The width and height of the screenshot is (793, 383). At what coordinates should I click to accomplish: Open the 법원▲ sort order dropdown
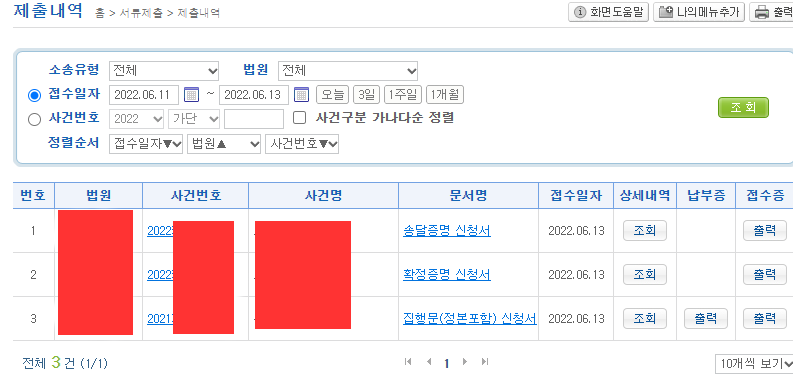[x=224, y=144]
